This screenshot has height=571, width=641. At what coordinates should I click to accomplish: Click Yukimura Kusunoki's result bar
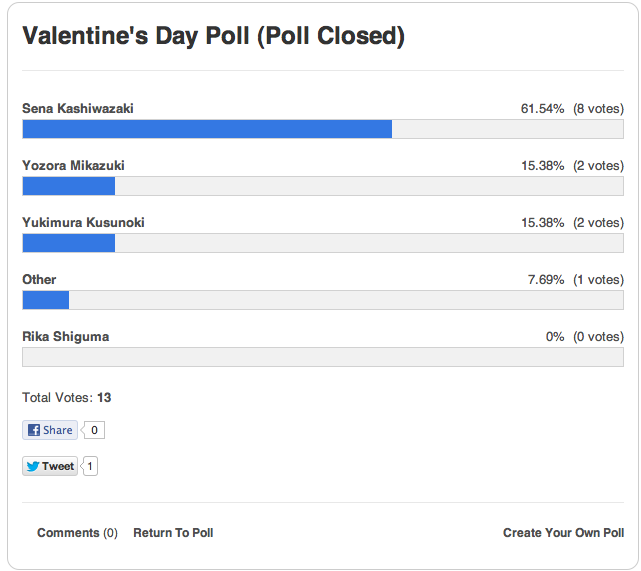pos(69,243)
